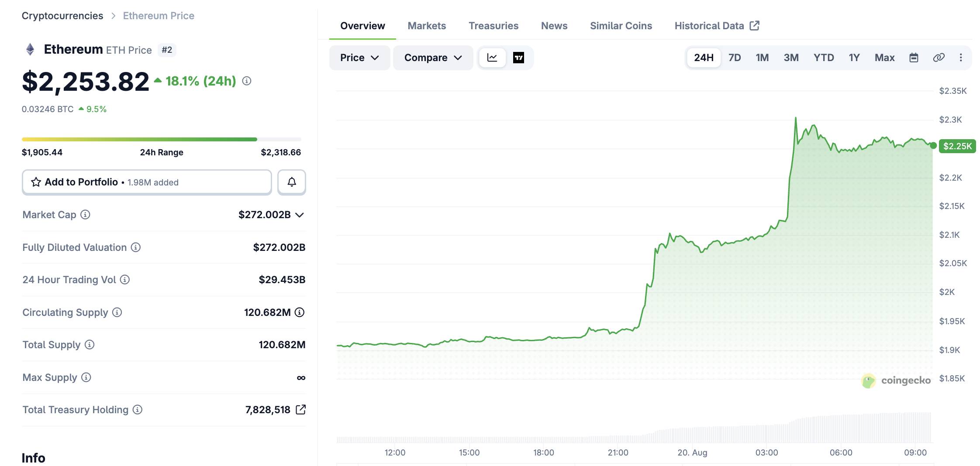Image resolution: width=980 pixels, height=466 pixels.
Task: Open the Compare dropdown
Action: click(x=433, y=58)
